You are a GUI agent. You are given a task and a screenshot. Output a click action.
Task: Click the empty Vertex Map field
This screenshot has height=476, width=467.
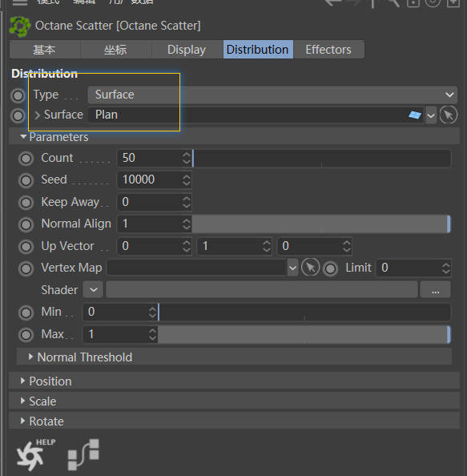(x=198, y=268)
